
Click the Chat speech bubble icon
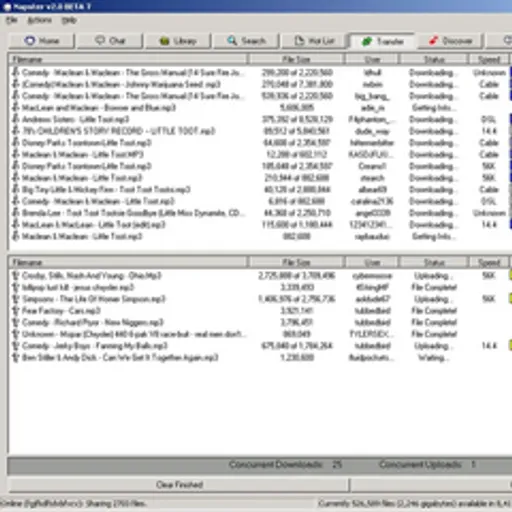click(100, 40)
